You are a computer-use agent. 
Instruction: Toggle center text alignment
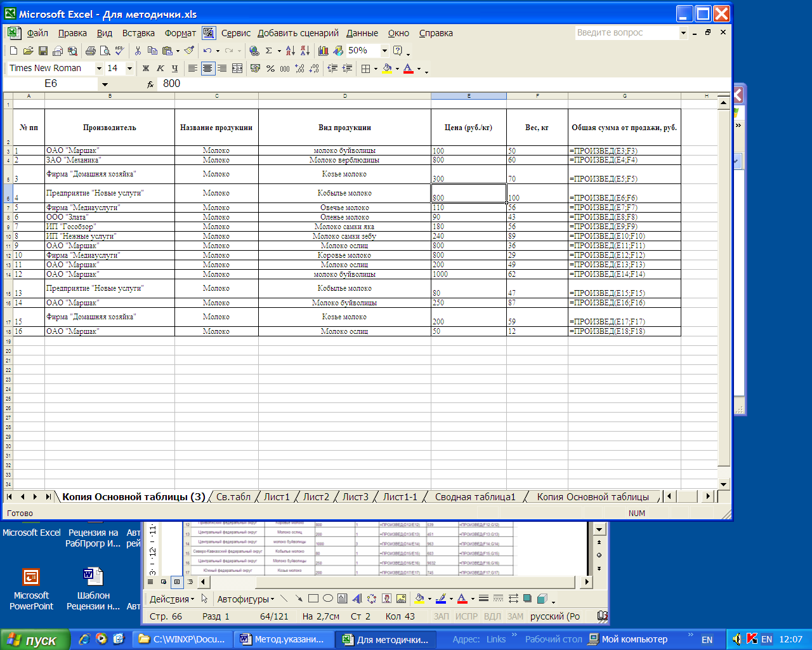(207, 69)
